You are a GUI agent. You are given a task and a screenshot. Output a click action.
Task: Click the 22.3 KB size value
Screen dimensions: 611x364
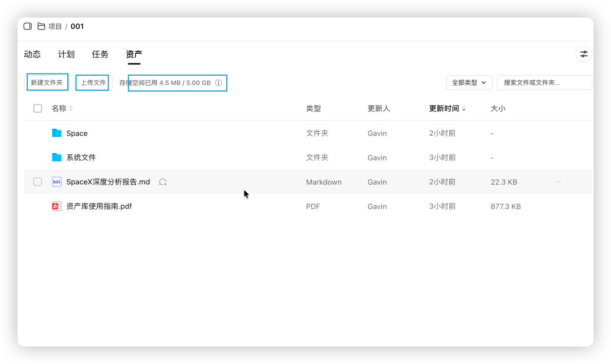click(x=504, y=182)
